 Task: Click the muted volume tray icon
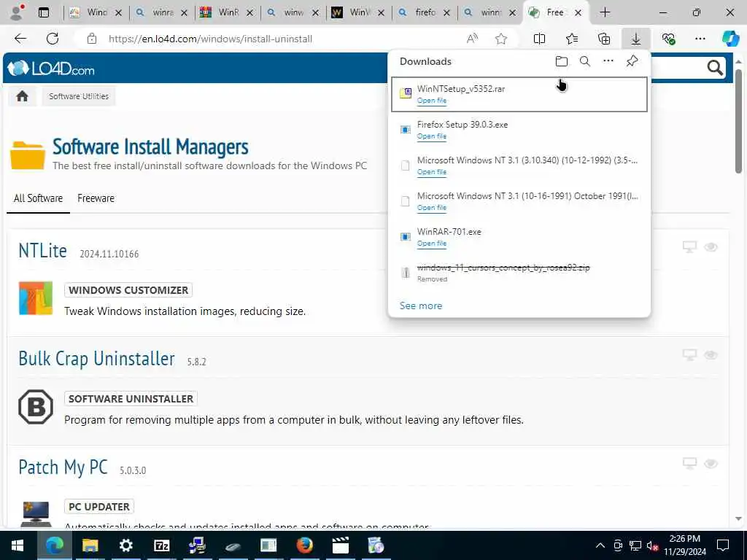tap(652, 545)
